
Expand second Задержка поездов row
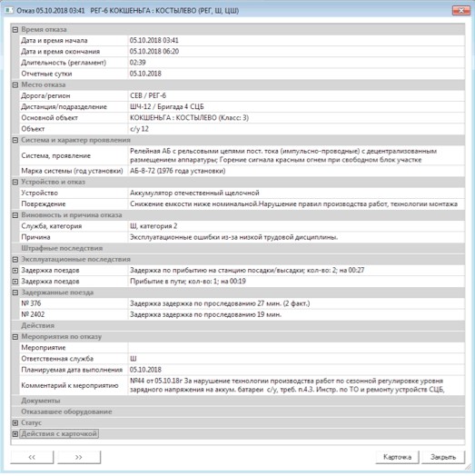pos(15,282)
